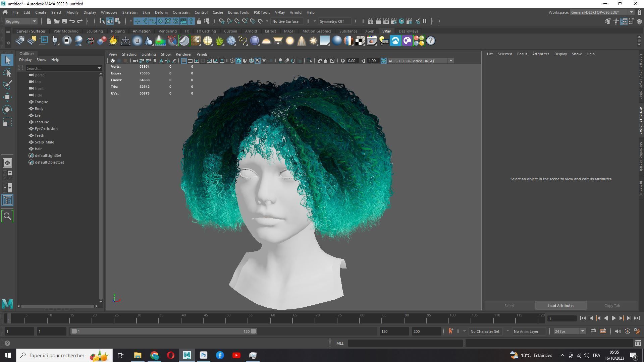This screenshot has height=362, width=644.
Task: Select the arrow Select tool
Action: [7, 60]
